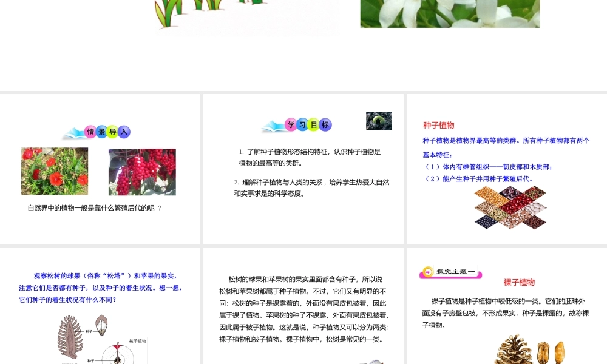Open the 种子植物 slide thumbnail
Viewport: 607px width, 364px height.
click(507, 169)
